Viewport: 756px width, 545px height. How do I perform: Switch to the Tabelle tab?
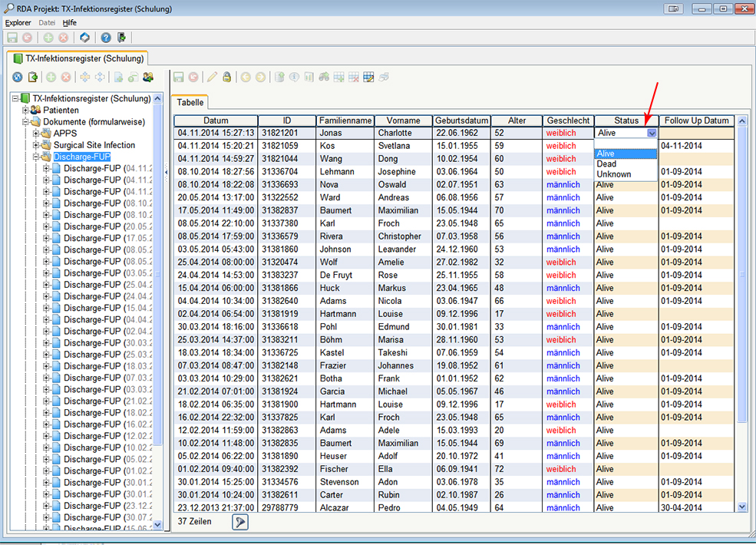click(x=190, y=102)
